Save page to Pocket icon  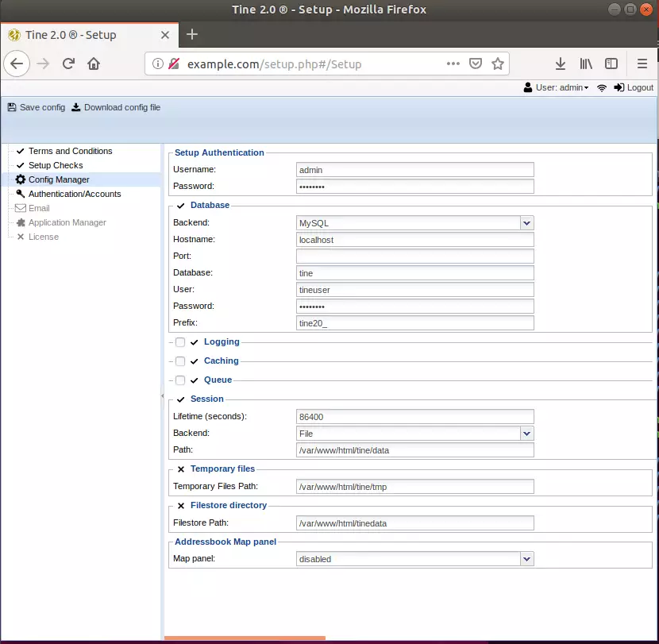(476, 64)
